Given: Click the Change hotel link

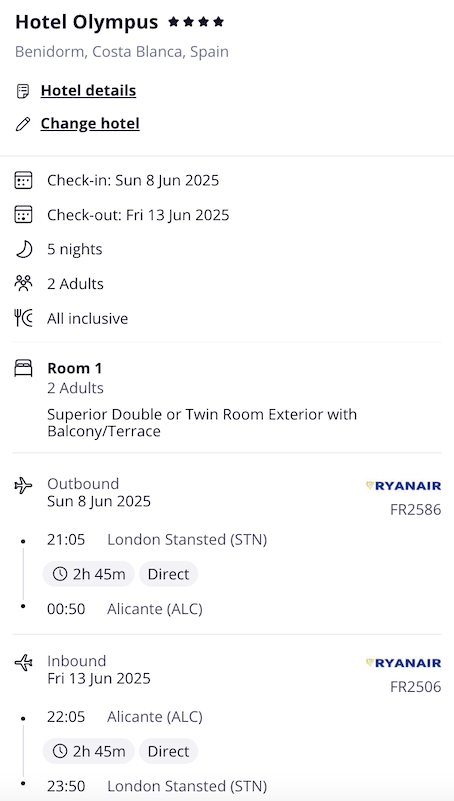Looking at the screenshot, I should click(x=90, y=124).
